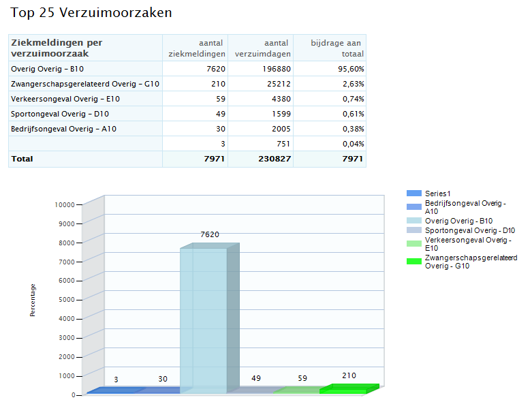Click the 'aantal ziekmeldingen' column header
The height and width of the screenshot is (402, 532).
pos(197,48)
